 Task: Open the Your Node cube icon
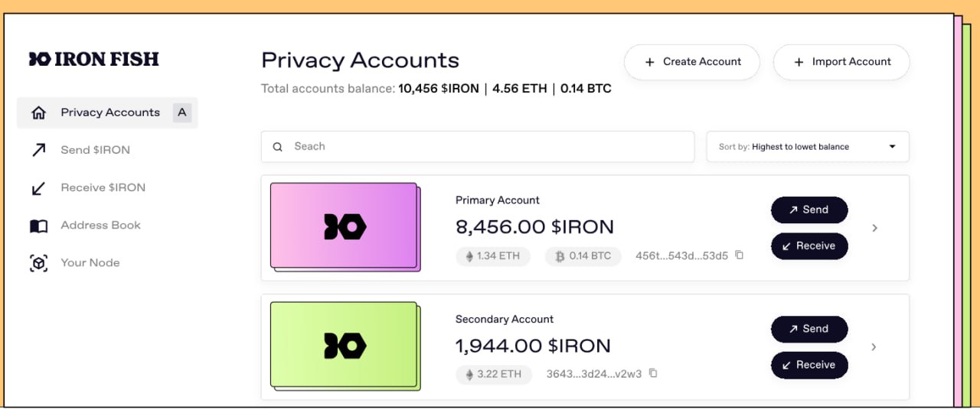[x=38, y=263]
